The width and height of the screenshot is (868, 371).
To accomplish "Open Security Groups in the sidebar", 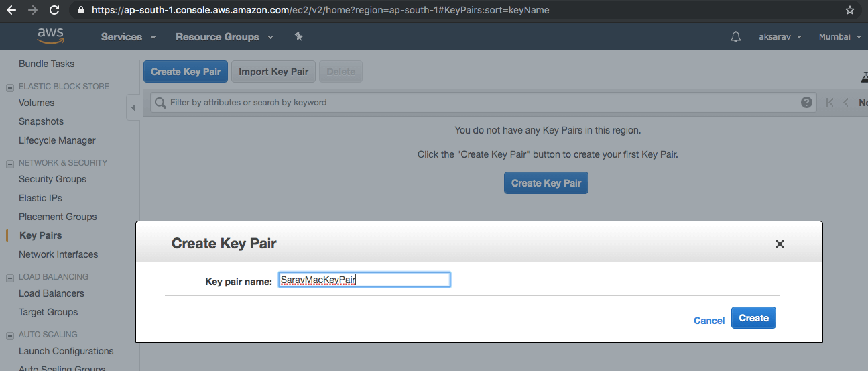I will coord(52,179).
